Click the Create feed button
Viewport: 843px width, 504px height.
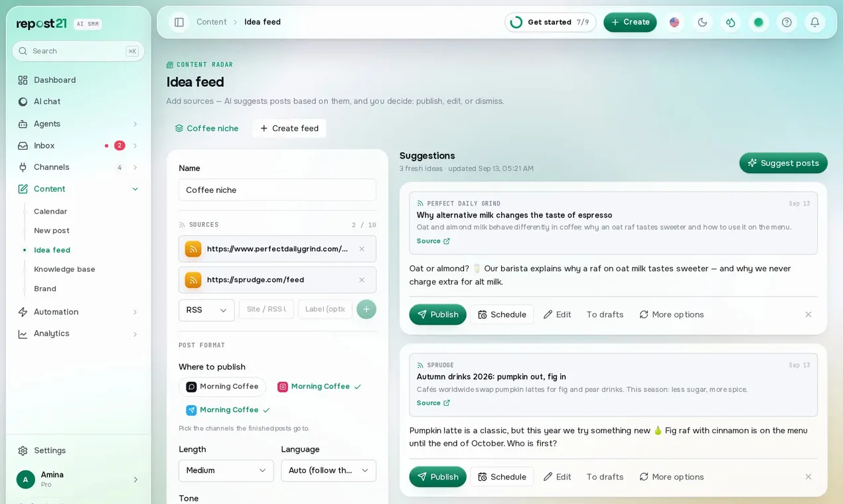click(289, 129)
